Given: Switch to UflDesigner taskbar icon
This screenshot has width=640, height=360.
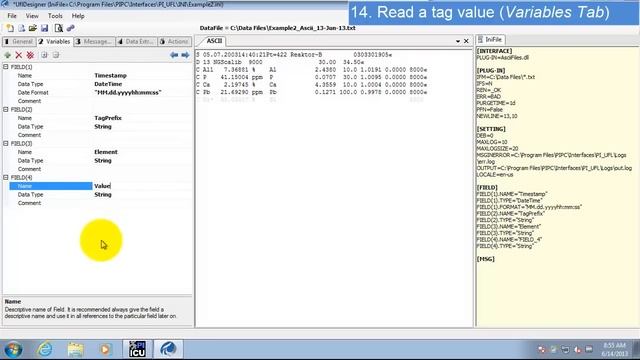Looking at the screenshot, I should pyautogui.click(x=168, y=349).
